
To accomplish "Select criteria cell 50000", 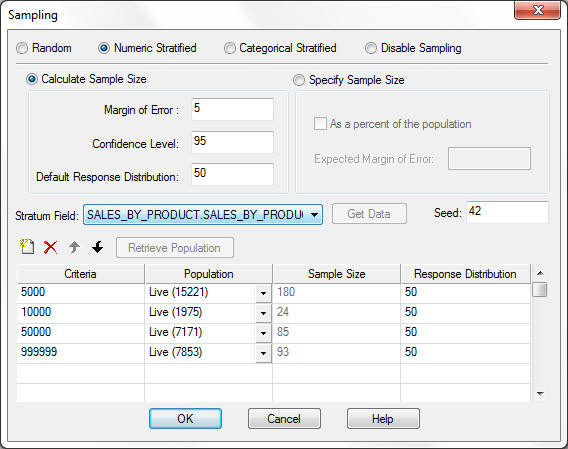I will click(80, 332).
